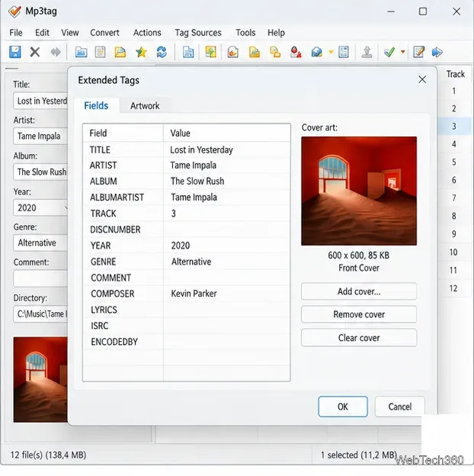Click the yellow open folder toolbar icon
474x476 pixels.
tap(120, 52)
